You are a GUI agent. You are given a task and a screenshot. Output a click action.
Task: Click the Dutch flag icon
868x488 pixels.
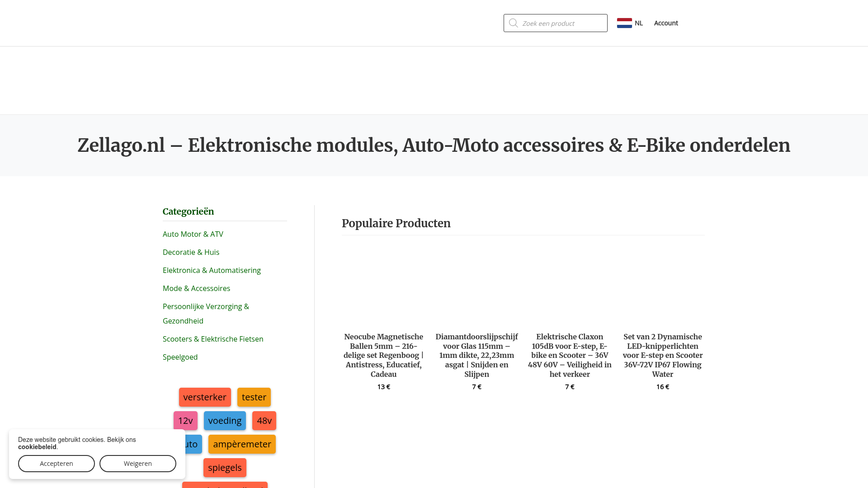(624, 23)
